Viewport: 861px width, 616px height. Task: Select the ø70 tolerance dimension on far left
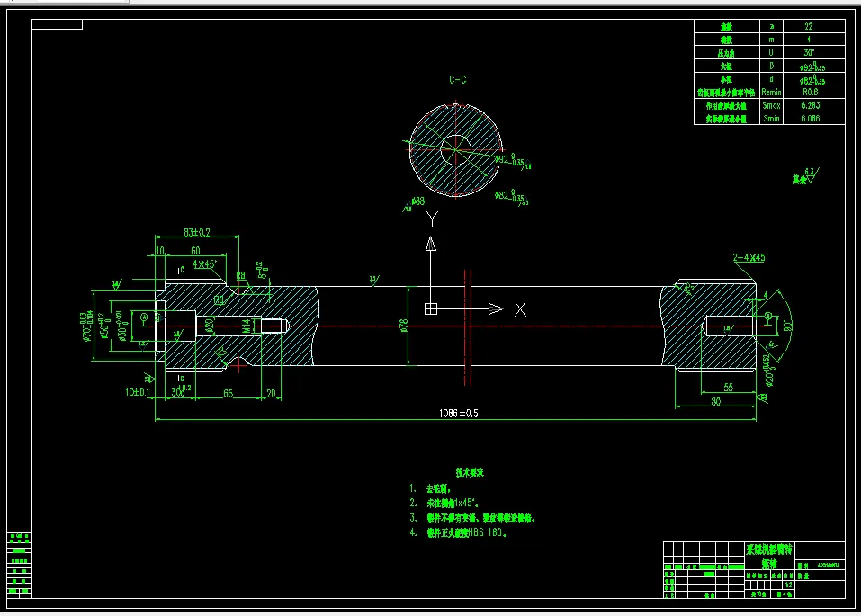coord(86,326)
